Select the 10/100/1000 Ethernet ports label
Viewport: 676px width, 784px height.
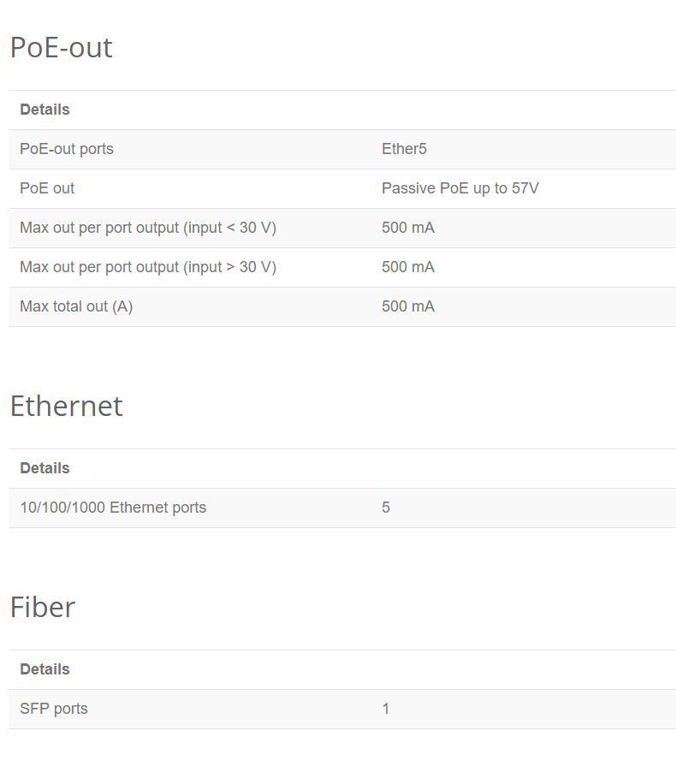113,508
